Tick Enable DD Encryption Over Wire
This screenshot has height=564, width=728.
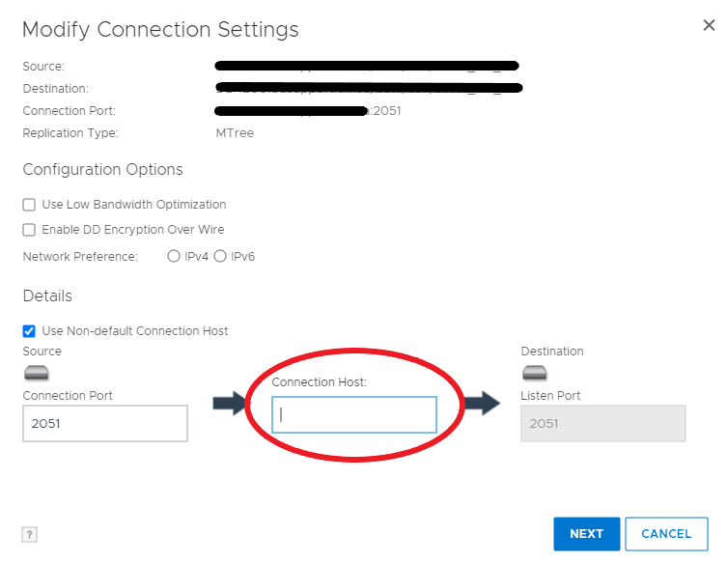(x=29, y=230)
